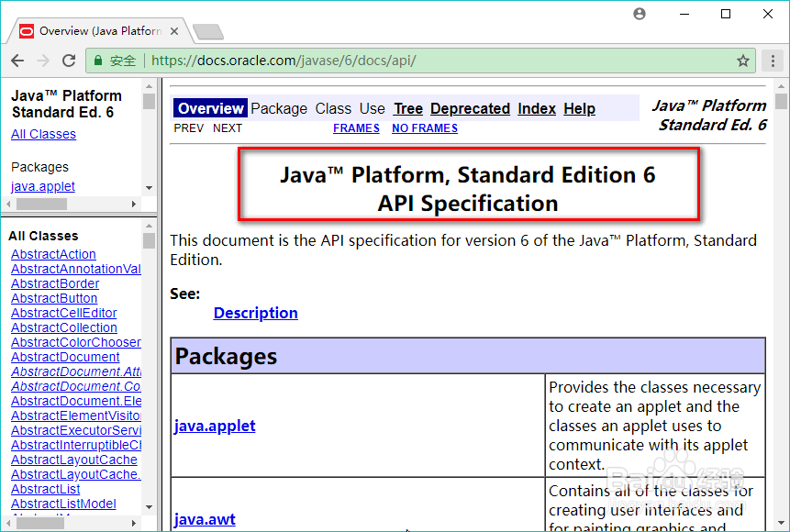Select the Overview (Java Platform) browser tab
Viewport: 790px width, 532px height.
(98, 31)
